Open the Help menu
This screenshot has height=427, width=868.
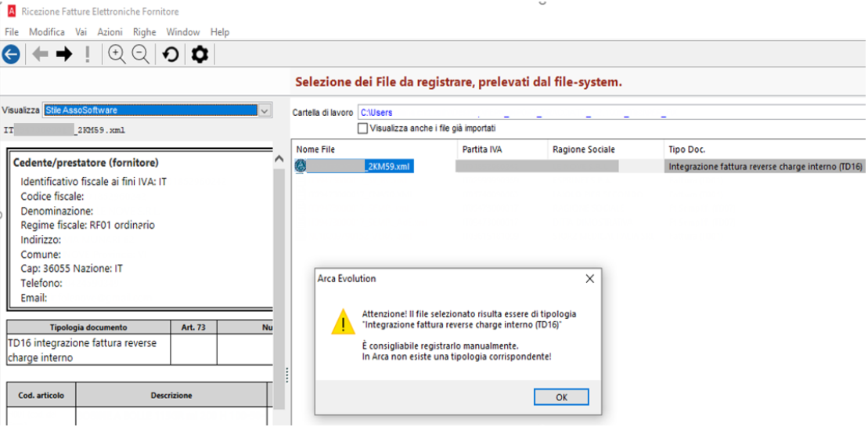[x=220, y=32]
